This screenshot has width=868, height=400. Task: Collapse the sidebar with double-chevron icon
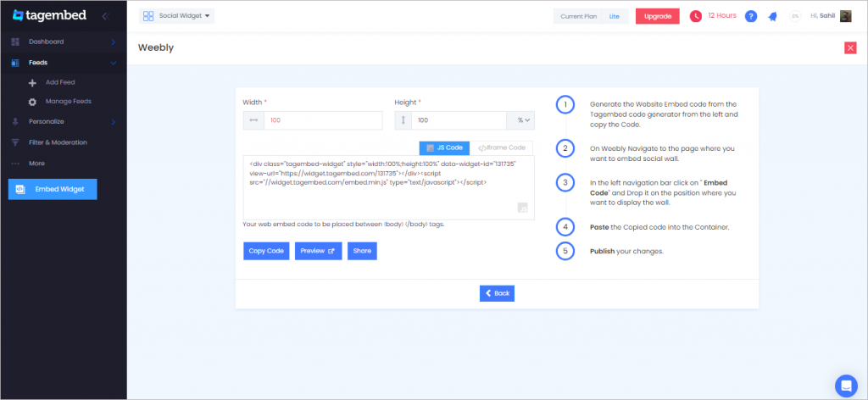(x=105, y=16)
